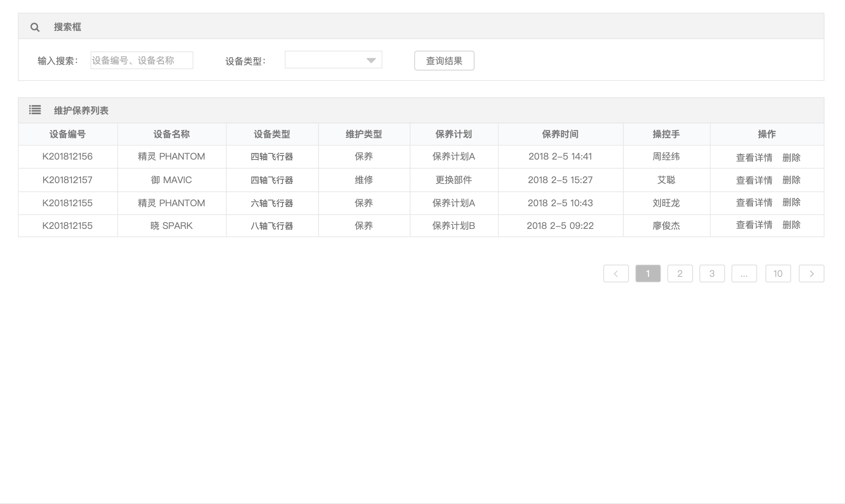Jump to page 2 of results
This screenshot has width=845, height=504.
(680, 273)
